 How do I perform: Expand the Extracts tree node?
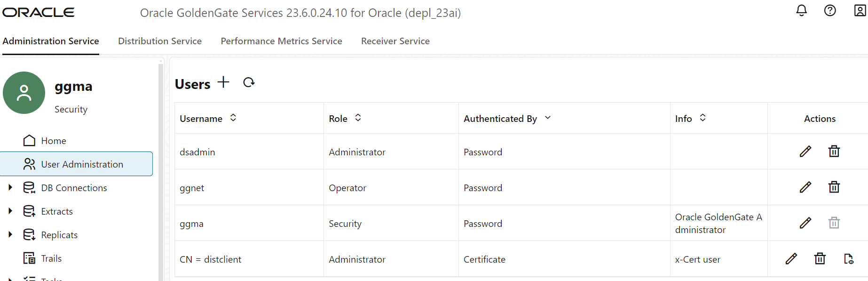tap(10, 211)
